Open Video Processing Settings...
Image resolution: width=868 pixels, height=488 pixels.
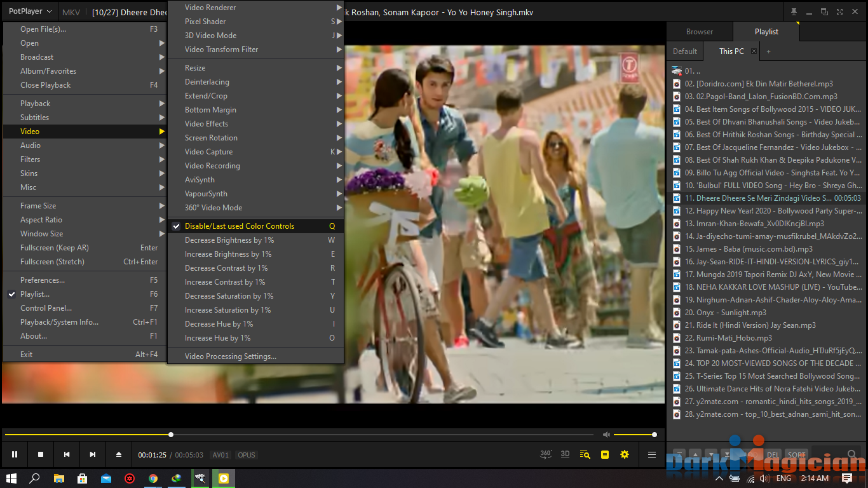tap(255, 356)
